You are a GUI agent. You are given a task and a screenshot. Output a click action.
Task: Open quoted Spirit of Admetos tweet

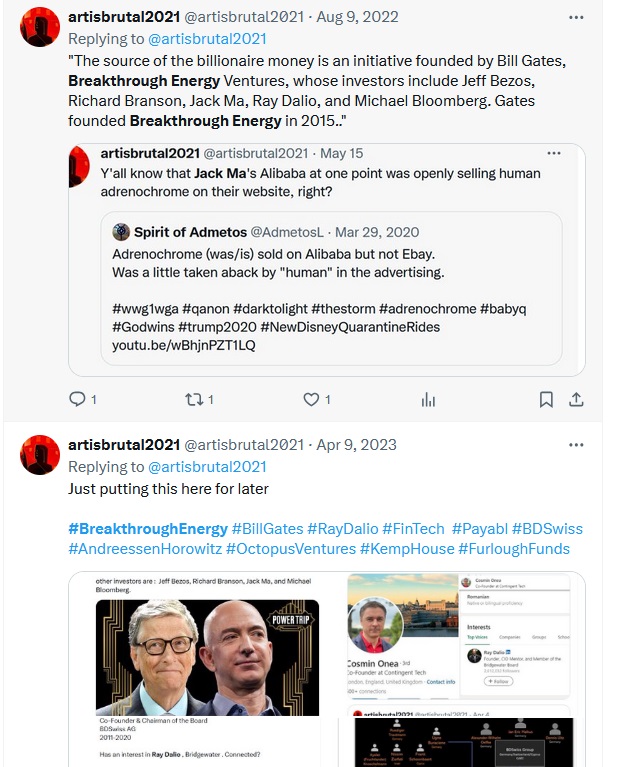tap(331, 288)
